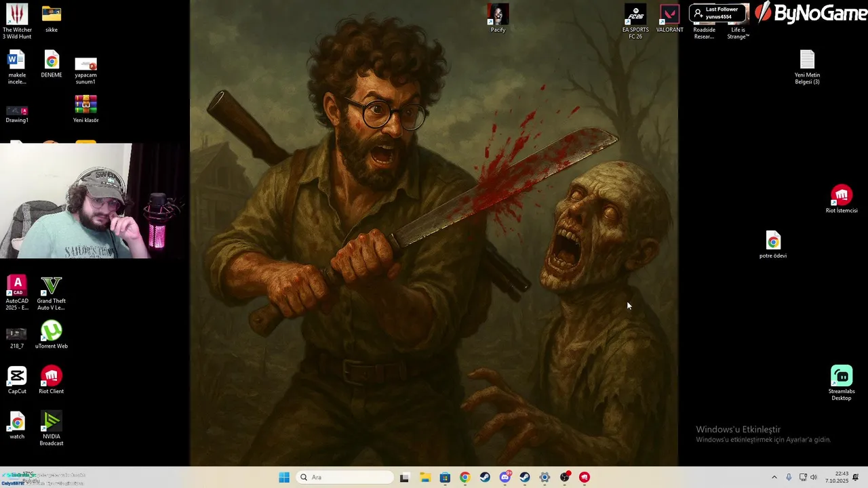Screen dimensions: 868x488
Task: Select the Riot Client desktop shortcut
Action: pos(52,380)
